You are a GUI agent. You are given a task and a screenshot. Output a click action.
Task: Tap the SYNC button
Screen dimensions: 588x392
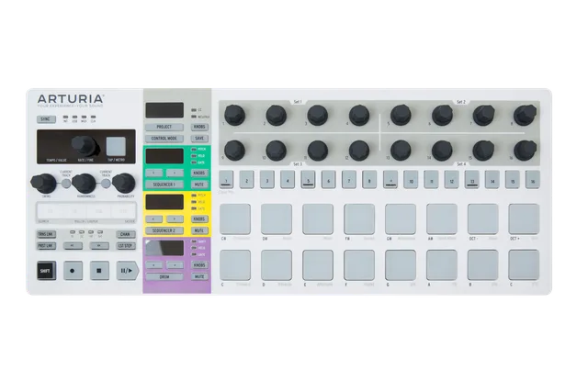46,119
